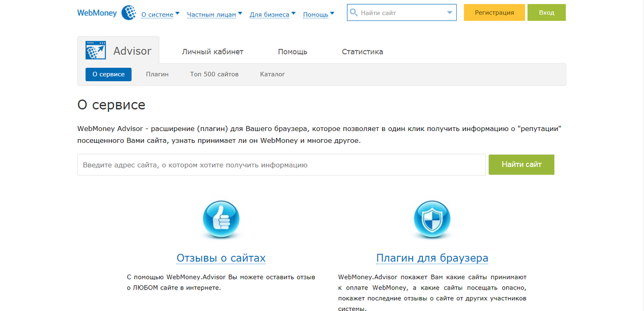Screen dimensions: 644x311
Task: Click the Advisor browser-arrow icon
Action: coord(96,50)
